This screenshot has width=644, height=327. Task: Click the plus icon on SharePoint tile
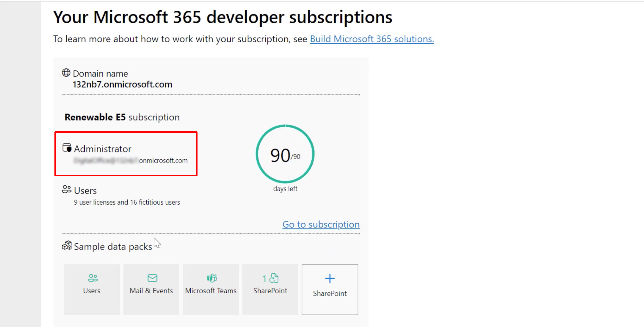click(330, 278)
